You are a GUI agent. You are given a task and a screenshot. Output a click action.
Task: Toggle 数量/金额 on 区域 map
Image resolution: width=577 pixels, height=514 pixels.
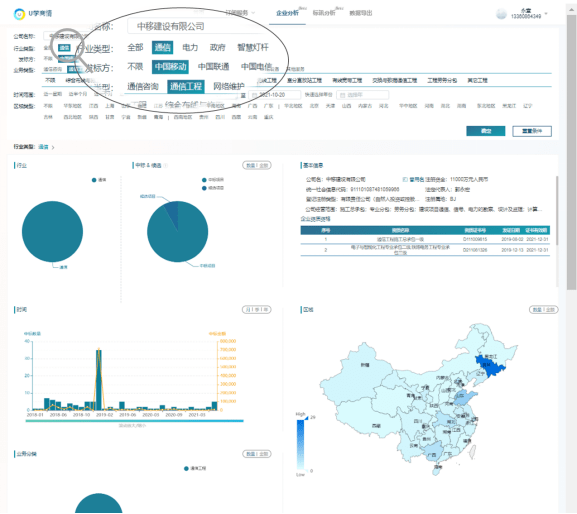pyautogui.click(x=544, y=310)
